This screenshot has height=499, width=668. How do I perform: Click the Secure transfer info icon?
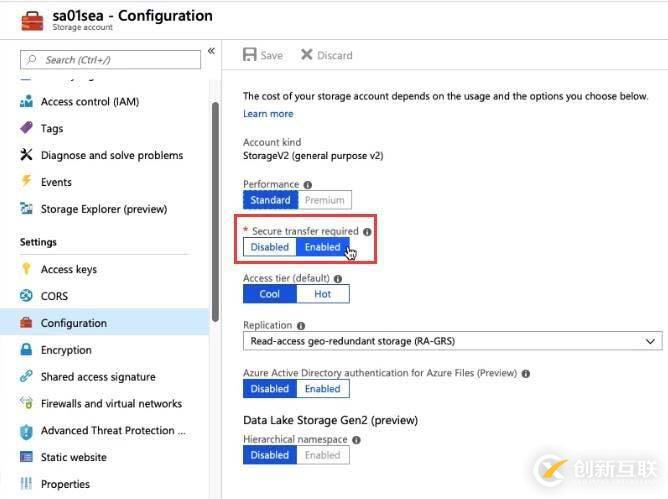(x=367, y=231)
